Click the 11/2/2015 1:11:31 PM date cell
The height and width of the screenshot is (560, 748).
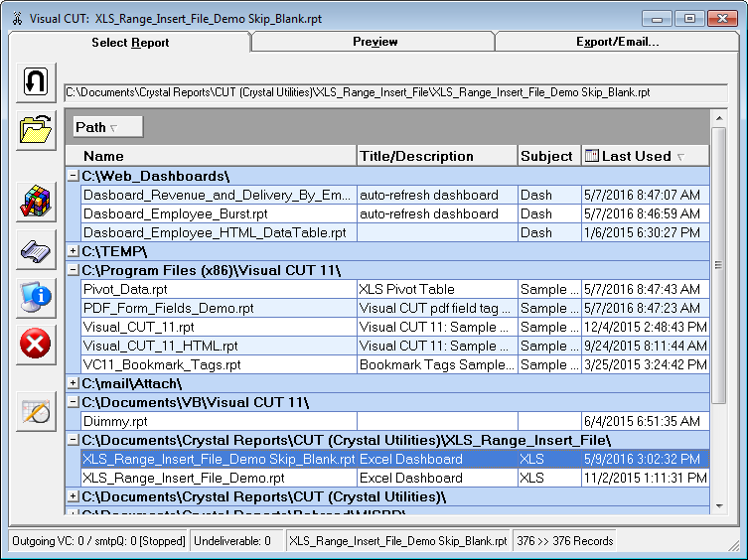[x=645, y=478]
